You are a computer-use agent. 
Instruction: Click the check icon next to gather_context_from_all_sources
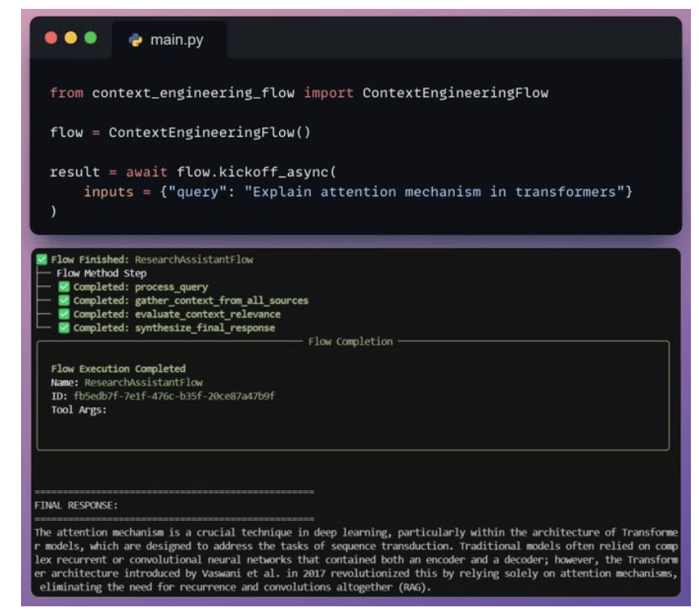click(x=65, y=301)
